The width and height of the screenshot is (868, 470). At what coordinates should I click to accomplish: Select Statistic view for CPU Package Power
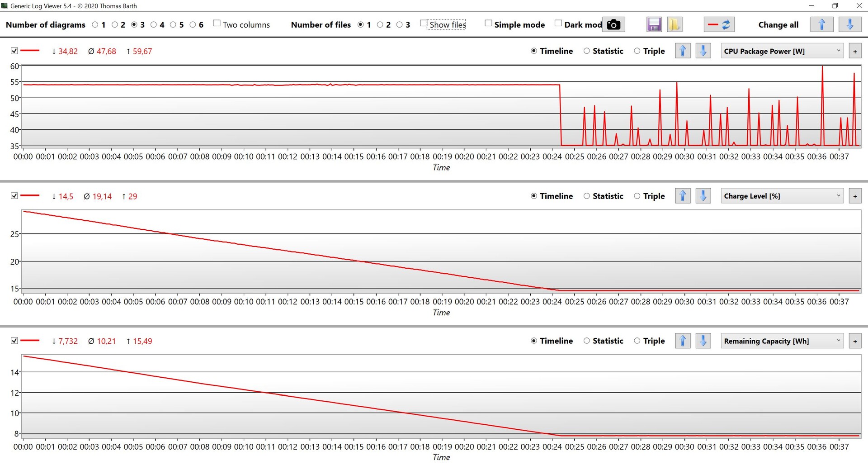coord(587,51)
